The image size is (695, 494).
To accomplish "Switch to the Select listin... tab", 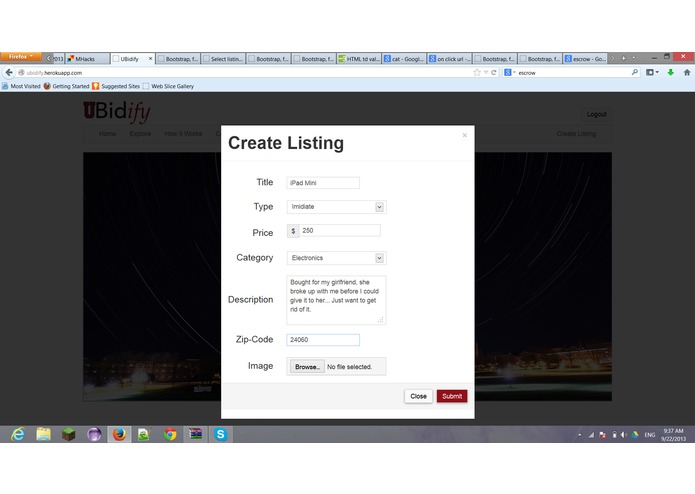I will [223, 58].
